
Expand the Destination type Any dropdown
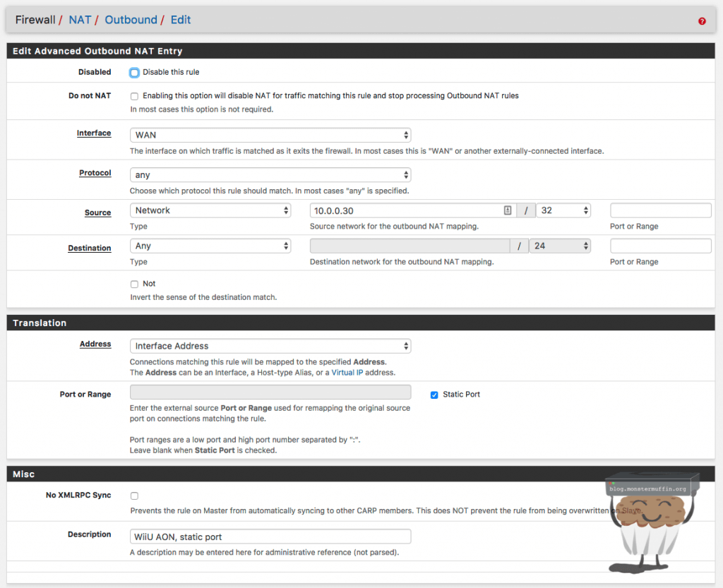click(210, 246)
